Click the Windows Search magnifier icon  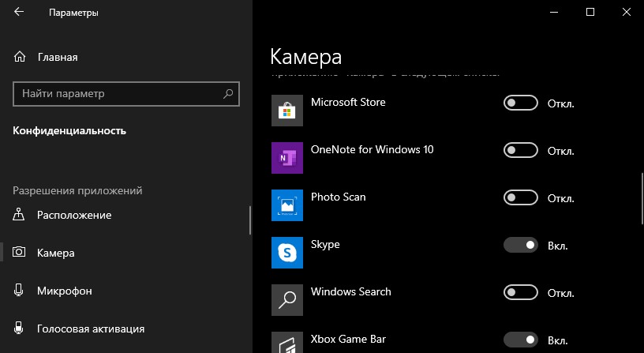[x=286, y=300]
